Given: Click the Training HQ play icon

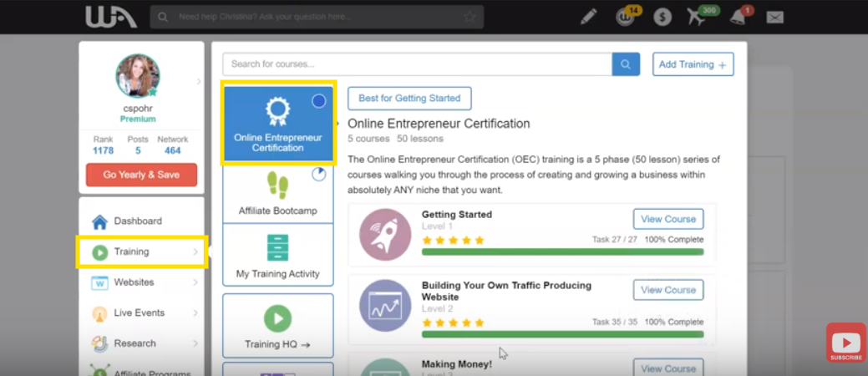Looking at the screenshot, I should 278,318.
